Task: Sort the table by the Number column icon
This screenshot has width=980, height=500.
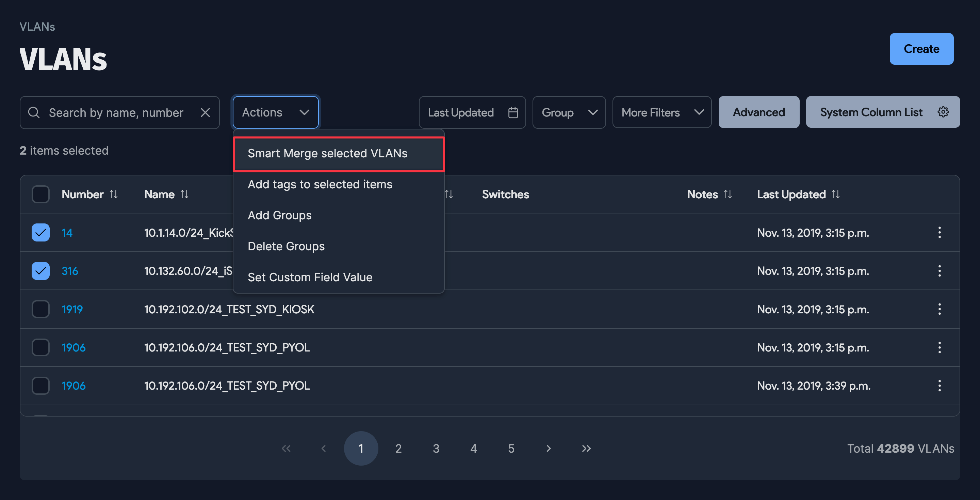Action: pos(114,194)
